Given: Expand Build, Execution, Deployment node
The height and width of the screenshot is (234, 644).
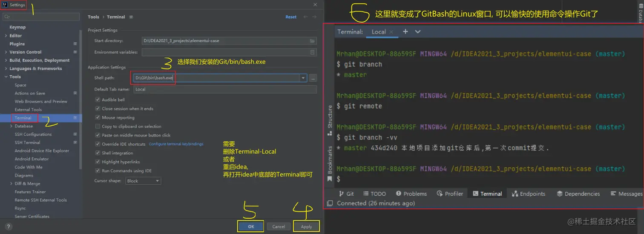Looking at the screenshot, I should coord(6,60).
